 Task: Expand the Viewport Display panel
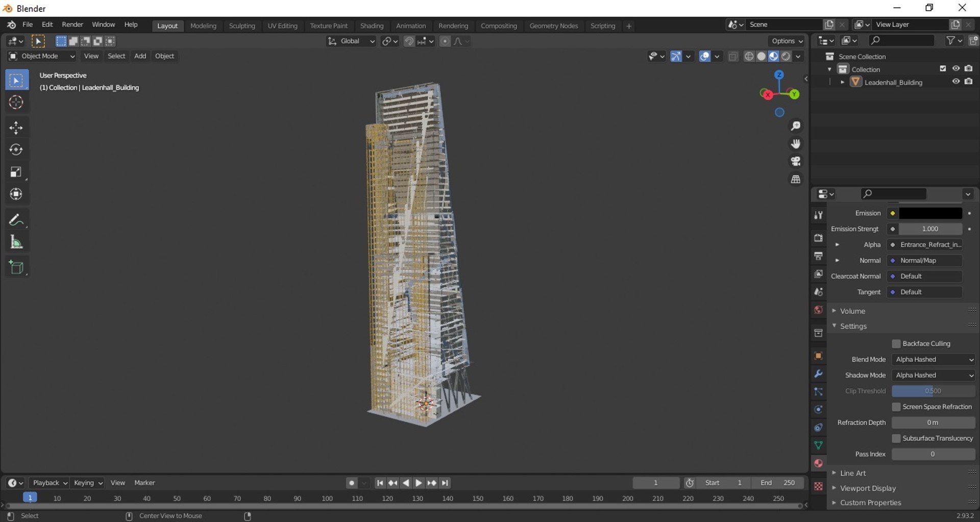[x=867, y=488]
